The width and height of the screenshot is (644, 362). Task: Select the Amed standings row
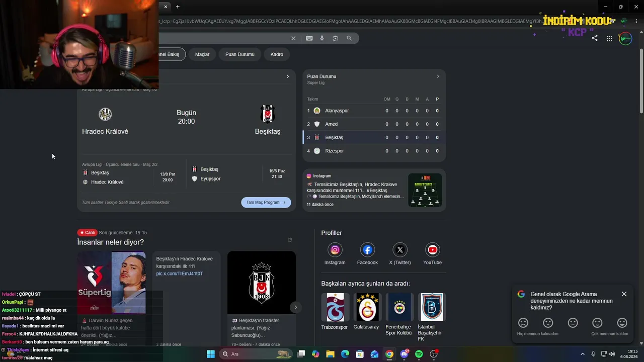pyautogui.click(x=374, y=124)
